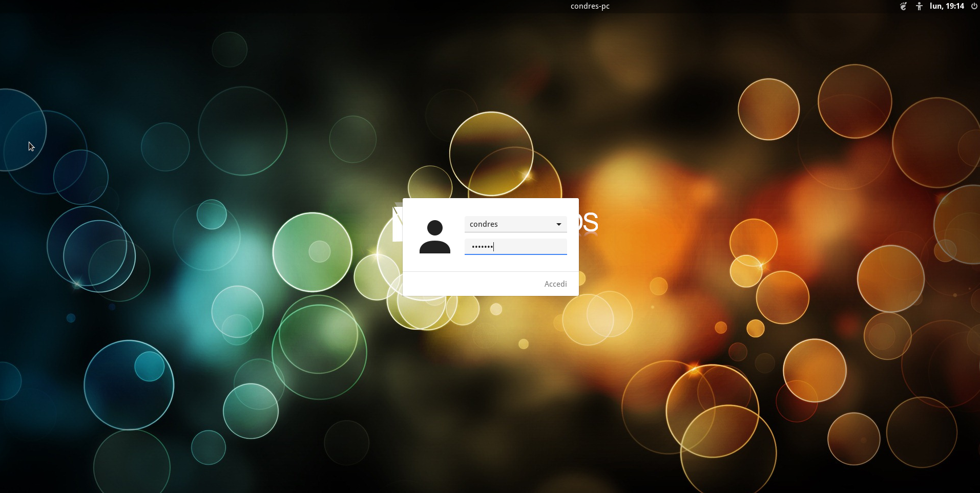Screen dimensions: 980x493
Task: Focus the password input field
Action: (x=528, y=247)
